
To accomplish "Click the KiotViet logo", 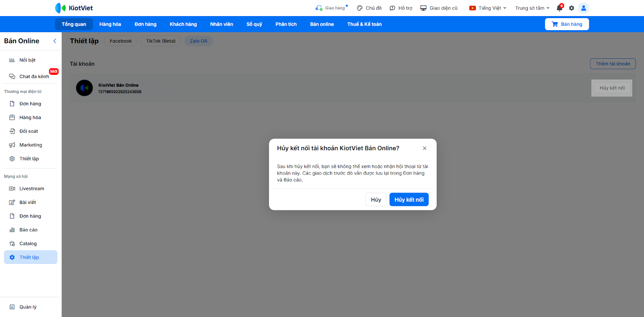I will click(x=74, y=8).
